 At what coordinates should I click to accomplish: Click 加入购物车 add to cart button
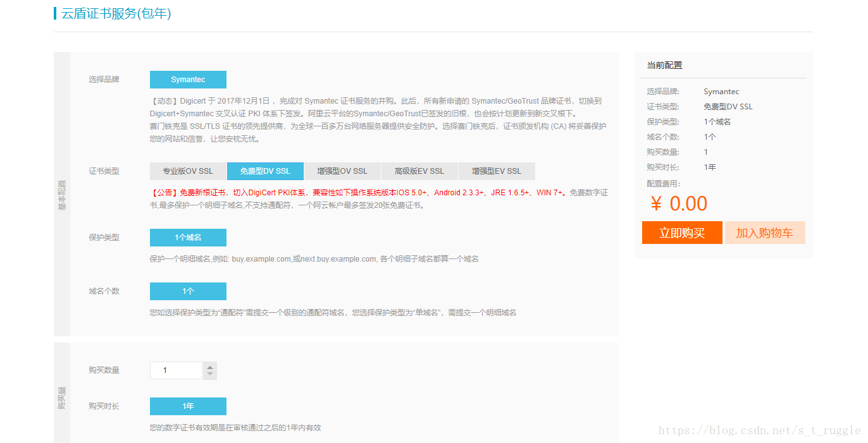tap(765, 233)
